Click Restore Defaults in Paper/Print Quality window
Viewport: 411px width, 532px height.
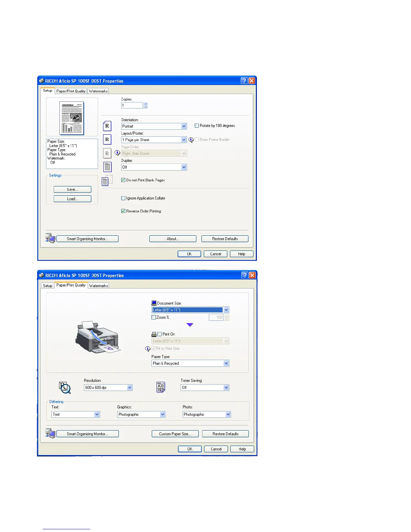pyautogui.click(x=226, y=434)
